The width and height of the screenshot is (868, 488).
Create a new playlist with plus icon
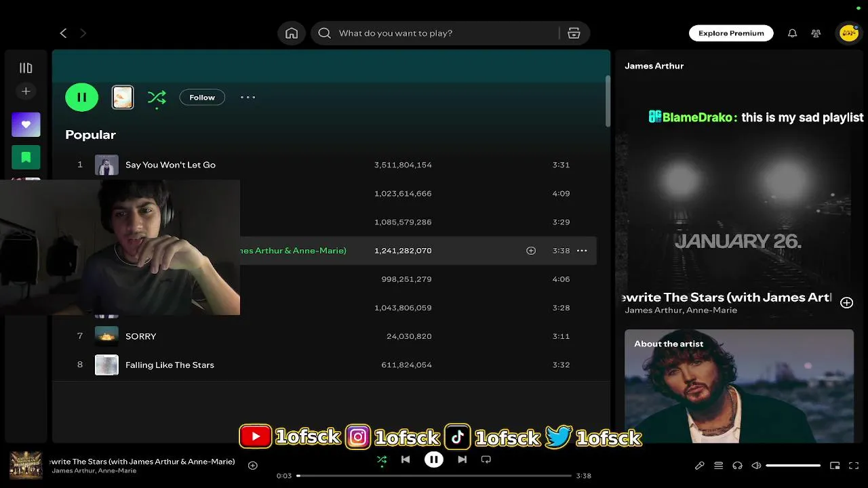[26, 91]
